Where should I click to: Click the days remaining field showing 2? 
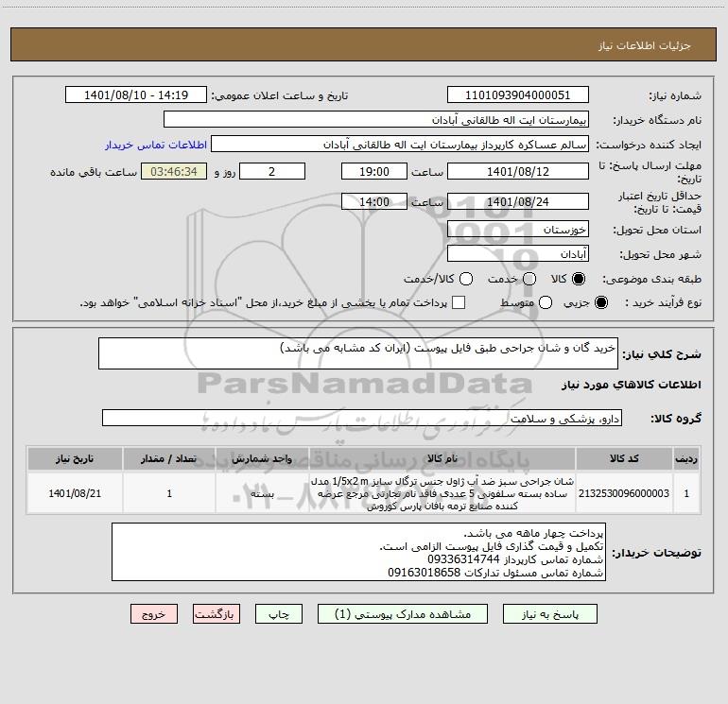tap(272, 171)
